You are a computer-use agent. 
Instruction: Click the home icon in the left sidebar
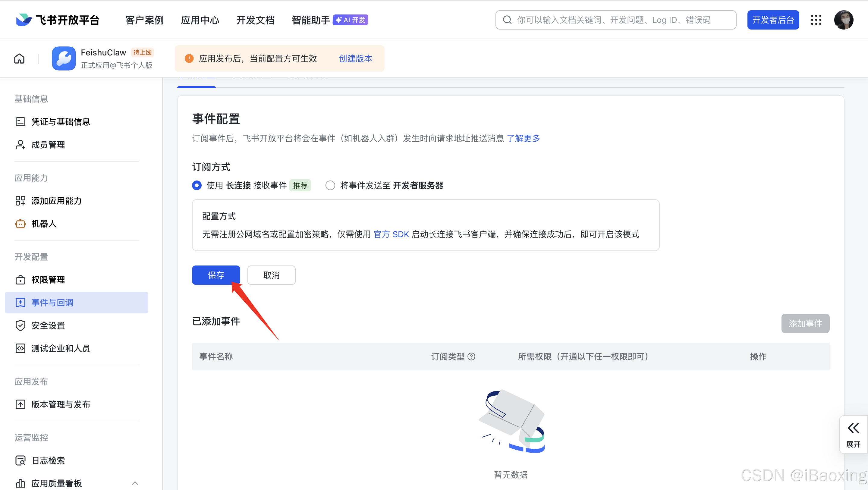[x=19, y=58]
